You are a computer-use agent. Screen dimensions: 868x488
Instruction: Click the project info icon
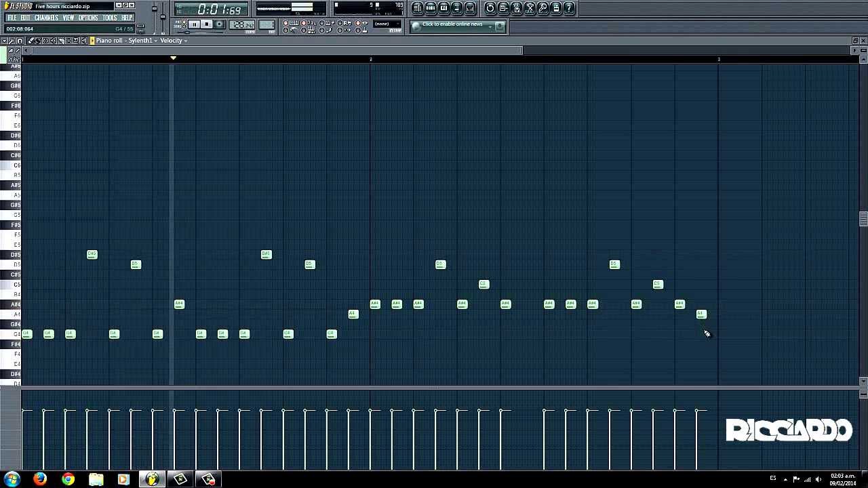pos(556,8)
